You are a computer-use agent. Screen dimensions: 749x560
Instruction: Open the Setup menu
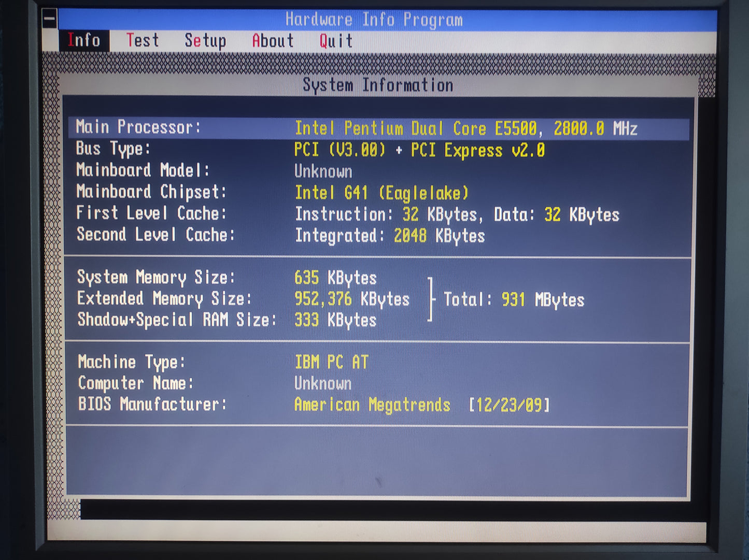[x=205, y=41]
